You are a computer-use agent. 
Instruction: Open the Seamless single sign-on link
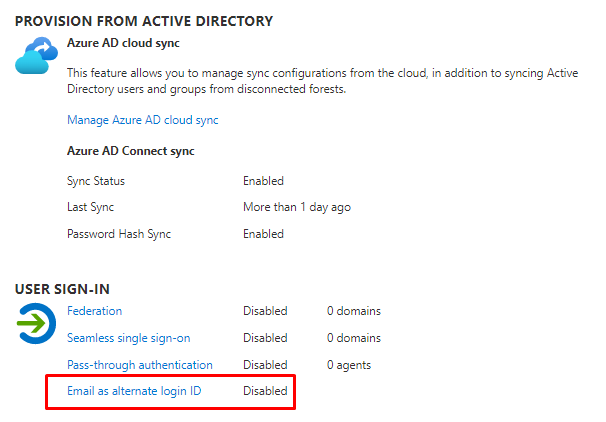[128, 338]
